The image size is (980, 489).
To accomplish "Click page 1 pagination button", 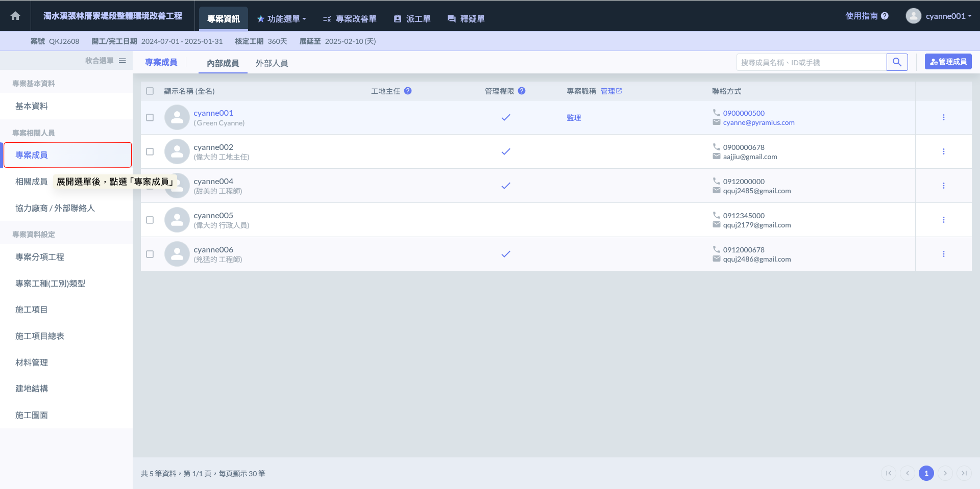I will click(926, 473).
